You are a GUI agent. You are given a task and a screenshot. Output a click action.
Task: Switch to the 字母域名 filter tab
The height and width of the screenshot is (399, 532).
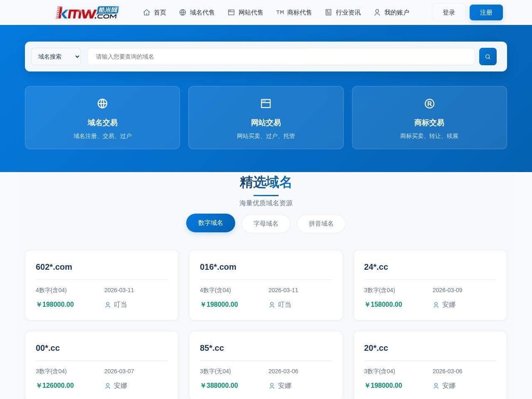pyautogui.click(x=266, y=224)
